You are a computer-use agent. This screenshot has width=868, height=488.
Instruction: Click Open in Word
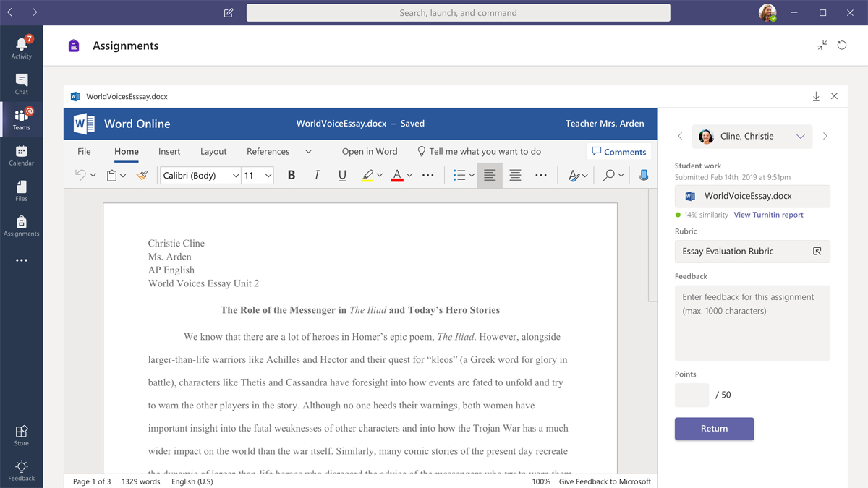coord(370,151)
